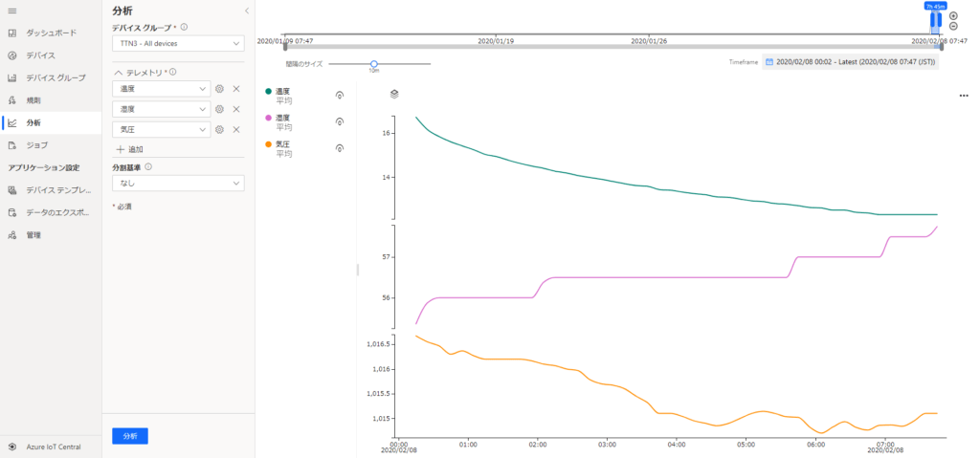Toggle visibility of 温度 series in legend
Viewport: 980px width, 458px height.
339,95
